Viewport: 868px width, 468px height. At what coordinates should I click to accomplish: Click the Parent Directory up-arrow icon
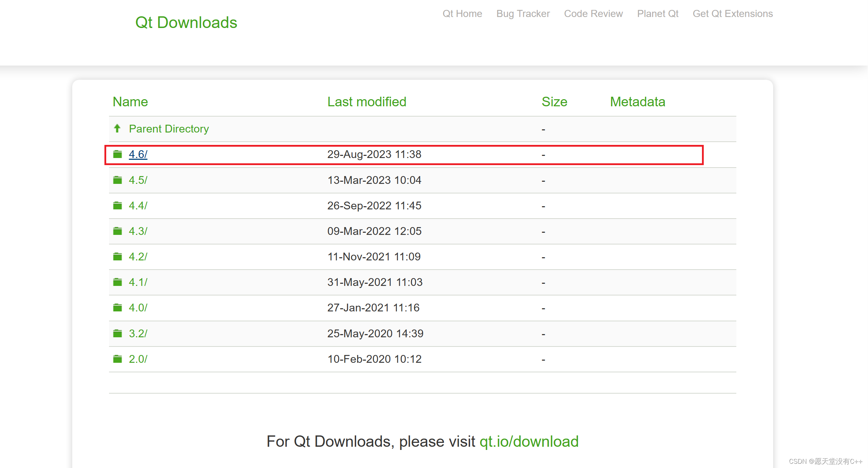tap(117, 128)
